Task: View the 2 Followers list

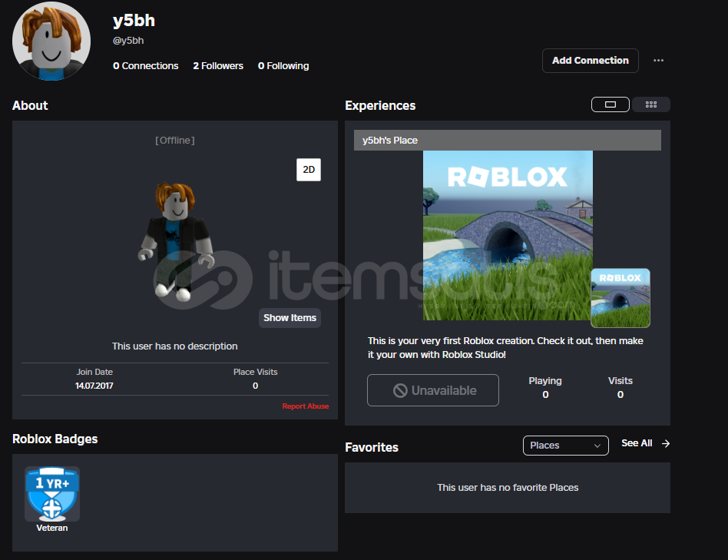Action: click(x=218, y=66)
